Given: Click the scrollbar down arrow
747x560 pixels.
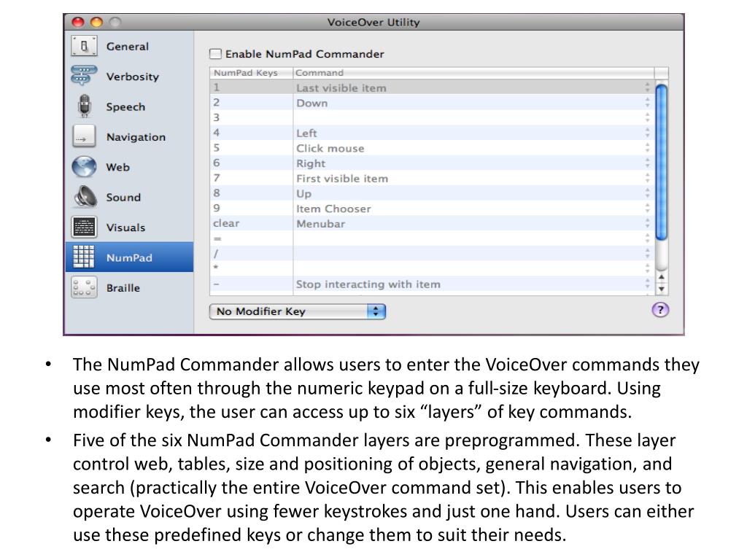Looking at the screenshot, I should coord(661,289).
